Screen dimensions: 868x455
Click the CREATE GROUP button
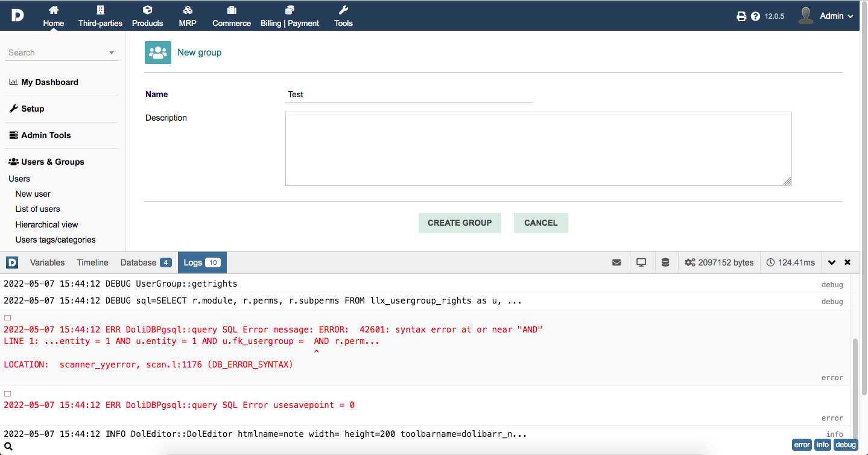pos(460,223)
